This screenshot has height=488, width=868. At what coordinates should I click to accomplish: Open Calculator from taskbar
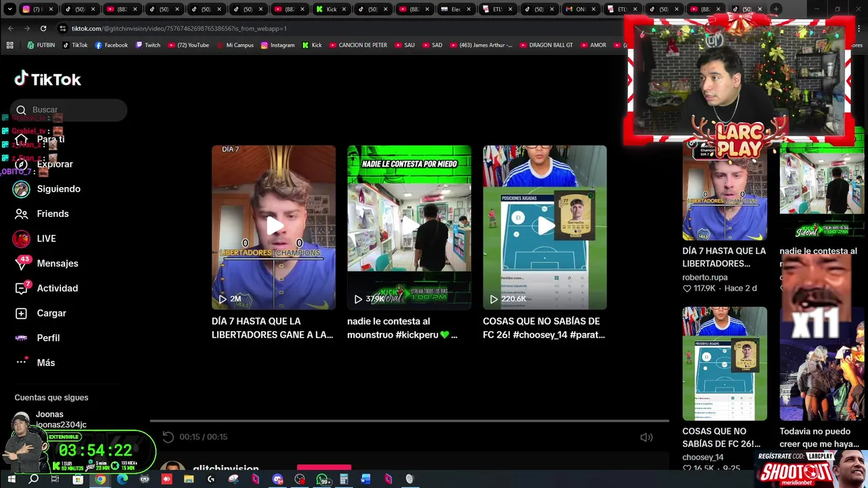[344, 479]
